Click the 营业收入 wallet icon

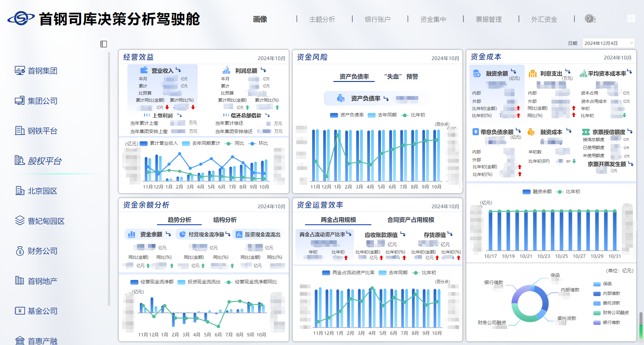pyautogui.click(x=144, y=70)
